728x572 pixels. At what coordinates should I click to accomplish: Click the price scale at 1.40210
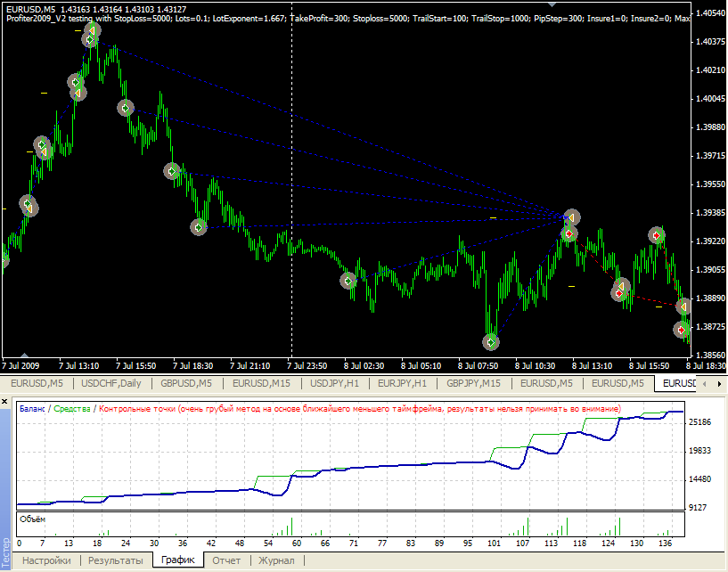(x=709, y=69)
